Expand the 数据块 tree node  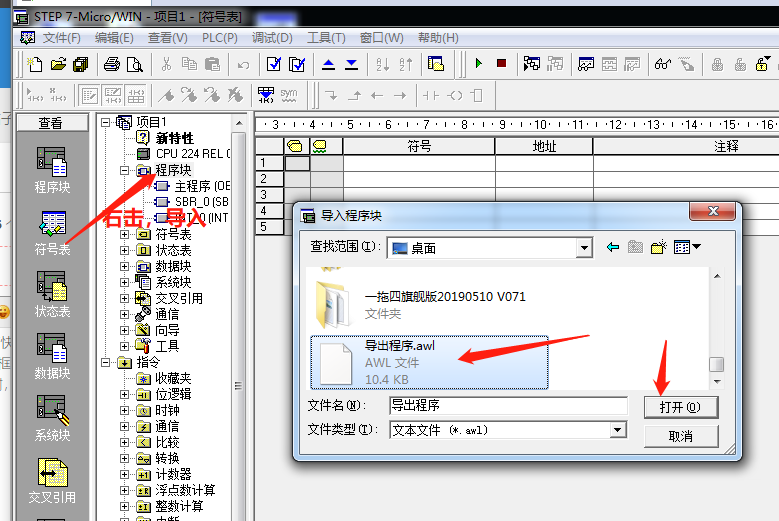tap(124, 266)
